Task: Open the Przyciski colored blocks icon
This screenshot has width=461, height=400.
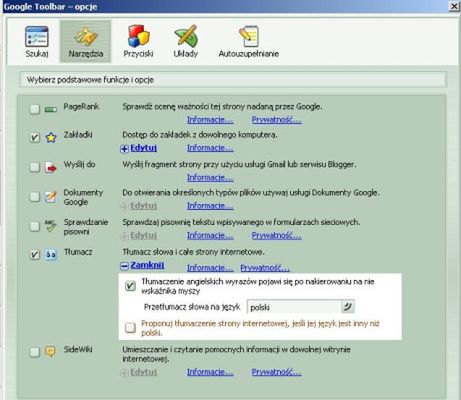Action: pyautogui.click(x=138, y=36)
